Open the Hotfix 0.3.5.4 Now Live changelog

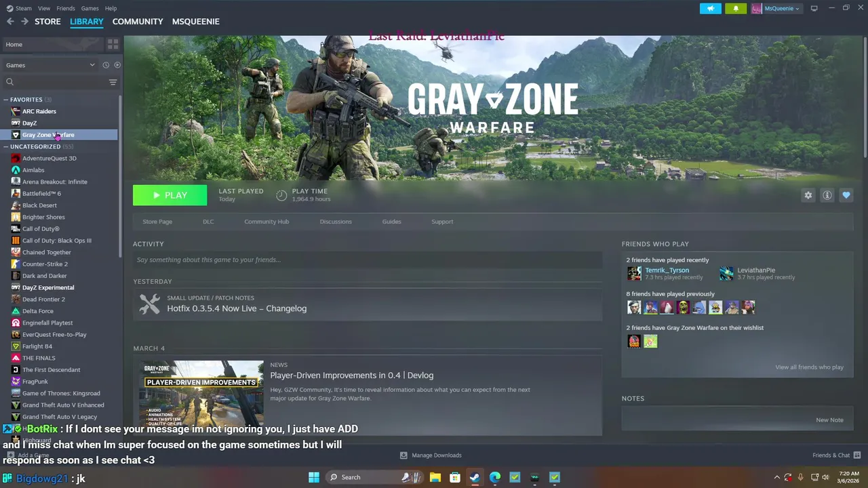tap(237, 308)
